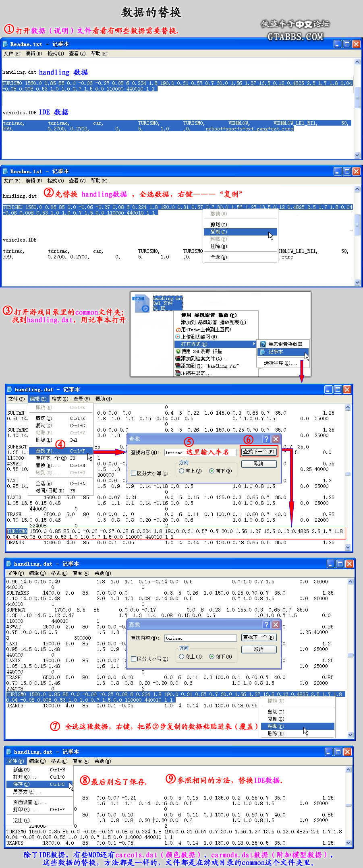This screenshot has height=868, width=363.
Task: Click the 360 shield icon beside 使用360杀毒扫描
Action: (x=178, y=351)
